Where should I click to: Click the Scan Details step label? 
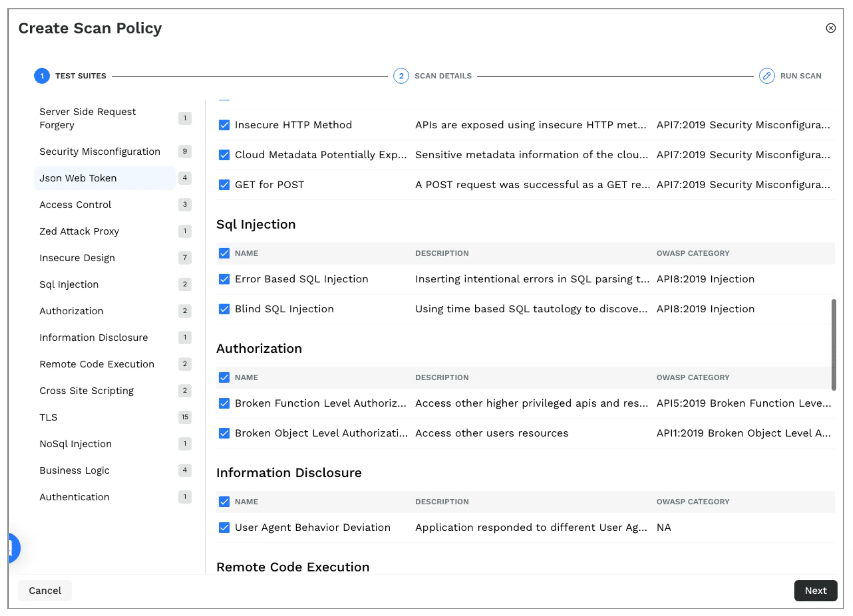pyautogui.click(x=443, y=76)
